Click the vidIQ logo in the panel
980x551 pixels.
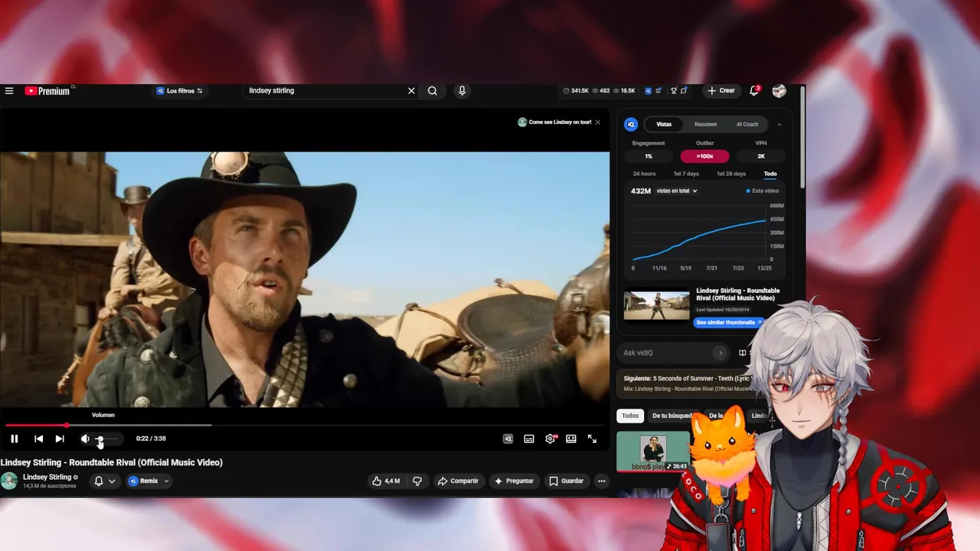point(631,124)
